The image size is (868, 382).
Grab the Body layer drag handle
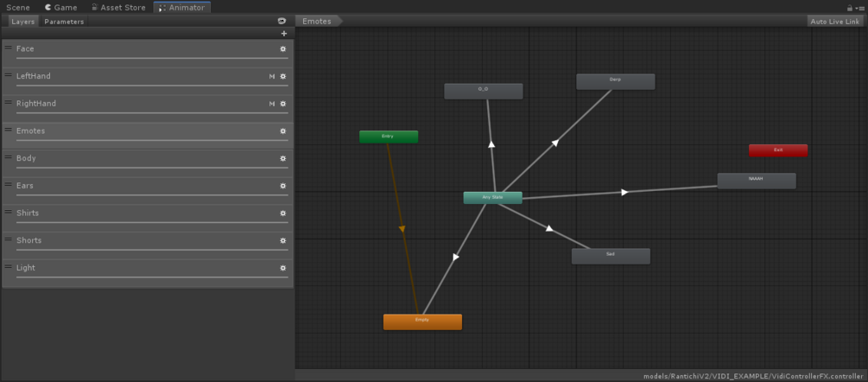point(9,156)
